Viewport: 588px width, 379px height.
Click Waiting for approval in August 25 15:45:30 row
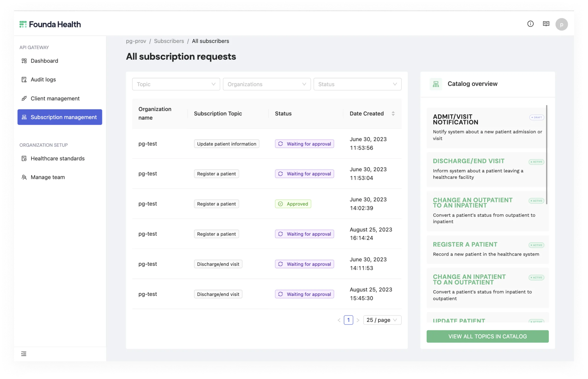point(304,294)
